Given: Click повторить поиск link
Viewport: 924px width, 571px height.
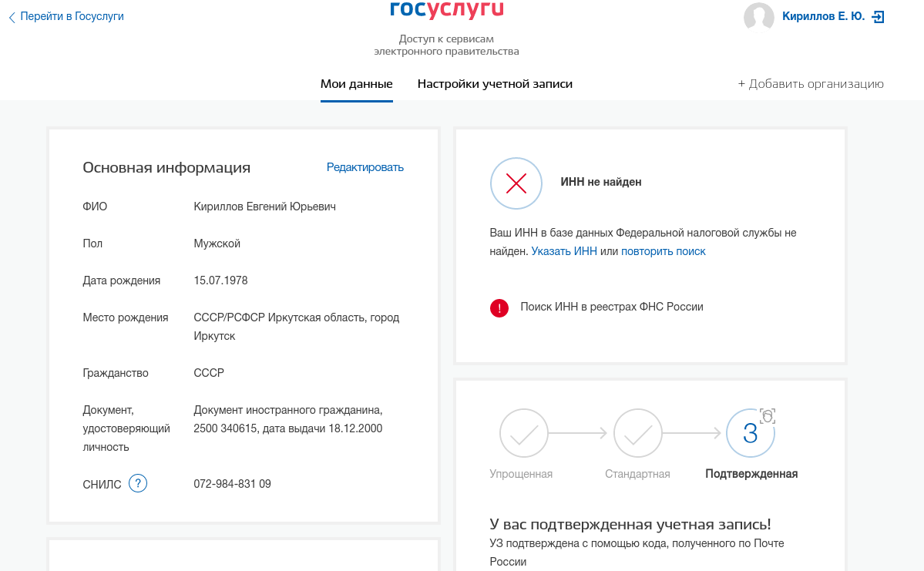Looking at the screenshot, I should click(x=663, y=251).
